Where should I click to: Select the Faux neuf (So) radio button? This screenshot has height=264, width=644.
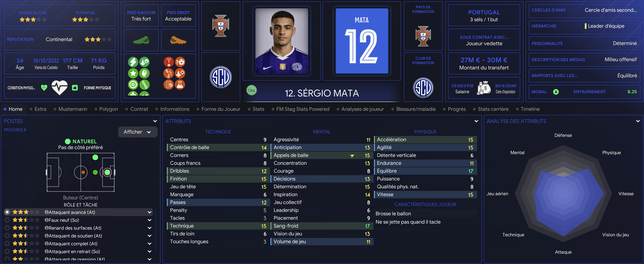(x=7, y=220)
